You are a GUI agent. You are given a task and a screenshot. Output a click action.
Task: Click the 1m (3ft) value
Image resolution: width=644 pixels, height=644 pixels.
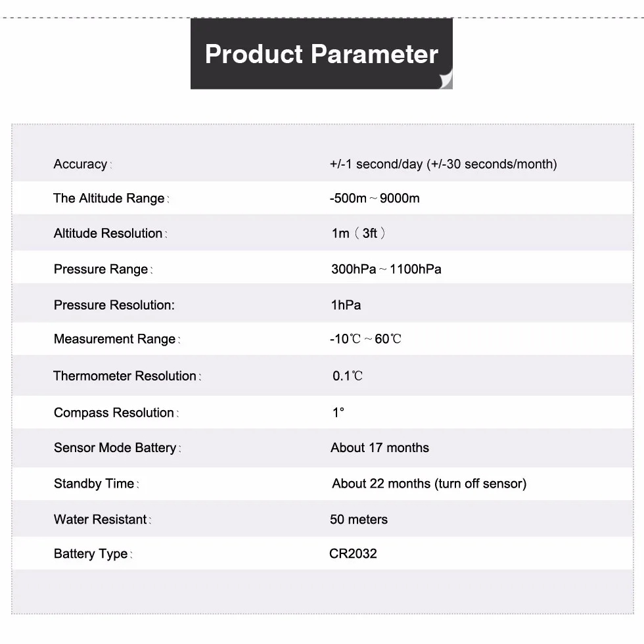pyautogui.click(x=358, y=233)
